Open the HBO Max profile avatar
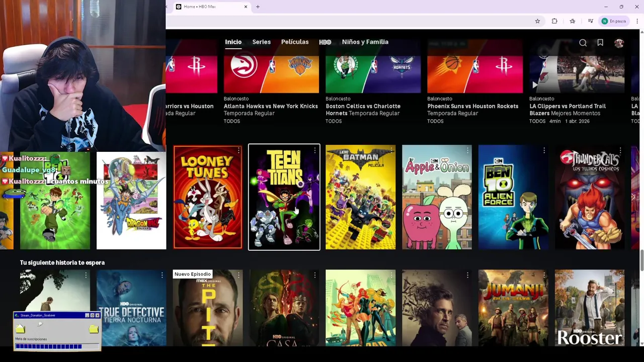Screen dimensions: 644x362 tap(619, 43)
